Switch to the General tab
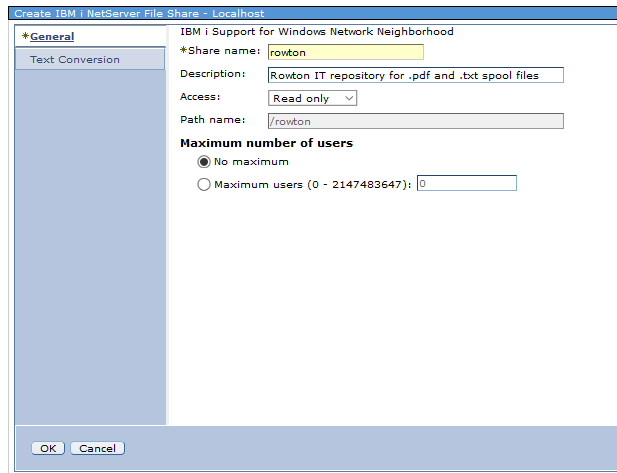Viewport: 617px width, 473px height. [x=52, y=37]
